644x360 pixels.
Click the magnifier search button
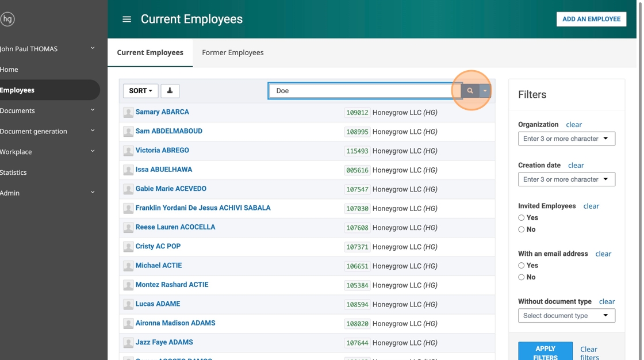[x=470, y=91]
